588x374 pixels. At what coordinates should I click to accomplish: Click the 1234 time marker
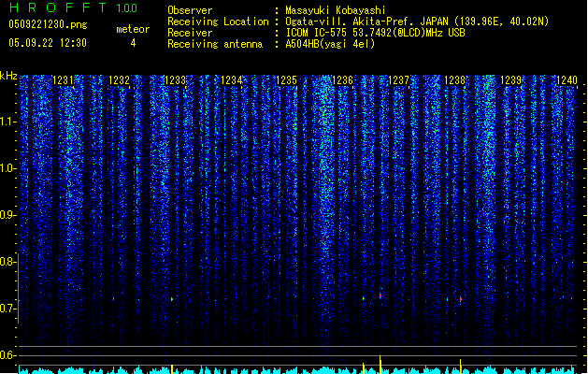(x=231, y=80)
